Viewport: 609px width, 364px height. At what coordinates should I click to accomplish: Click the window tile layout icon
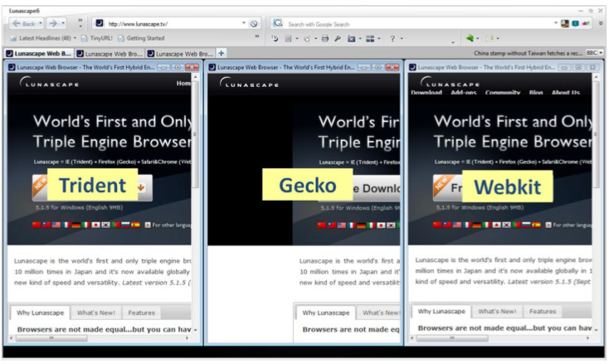(370, 38)
